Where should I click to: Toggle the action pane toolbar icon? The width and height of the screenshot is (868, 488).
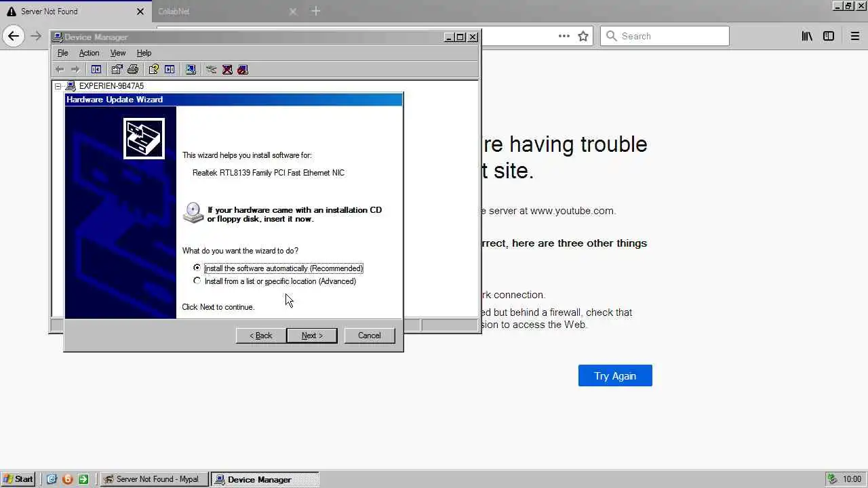pos(170,69)
